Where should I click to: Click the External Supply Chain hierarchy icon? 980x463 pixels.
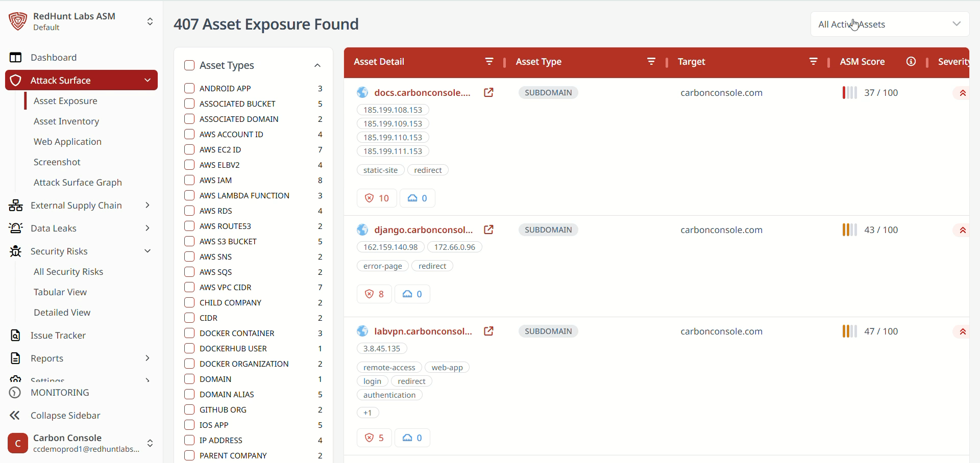pyautogui.click(x=16, y=205)
